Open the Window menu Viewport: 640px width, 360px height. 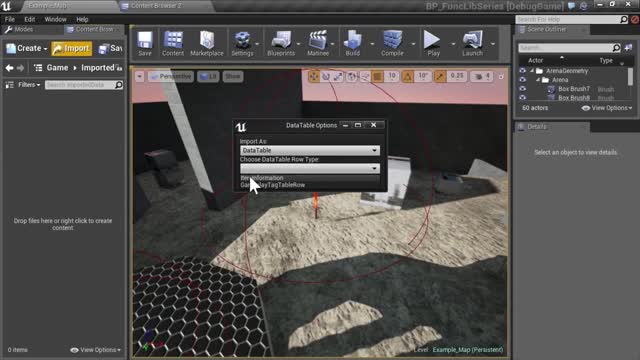pyautogui.click(x=55, y=19)
